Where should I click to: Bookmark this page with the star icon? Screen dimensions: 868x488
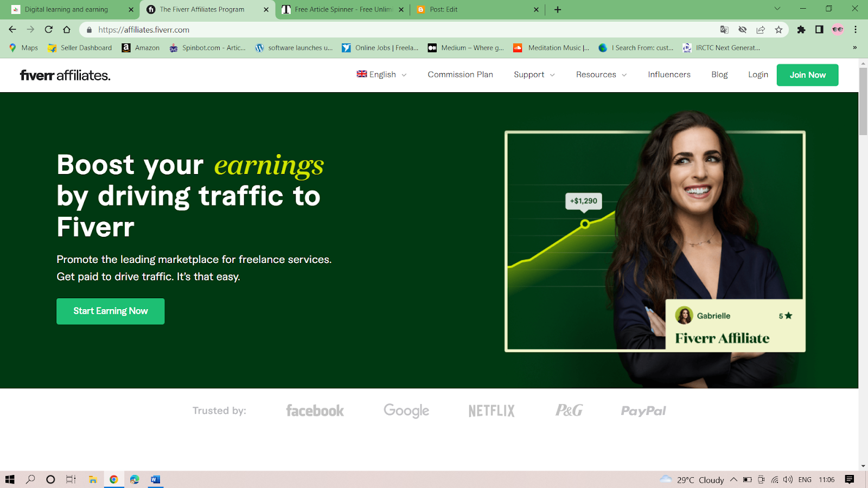(779, 30)
